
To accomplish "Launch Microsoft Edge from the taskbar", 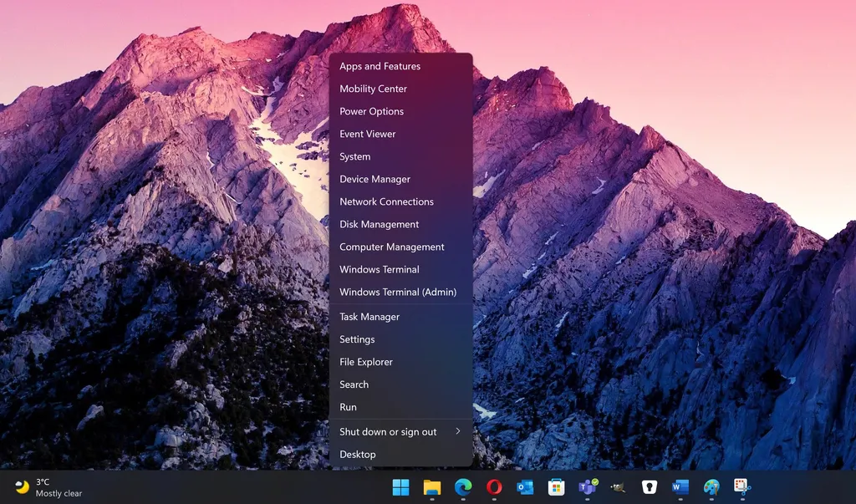I will point(462,487).
